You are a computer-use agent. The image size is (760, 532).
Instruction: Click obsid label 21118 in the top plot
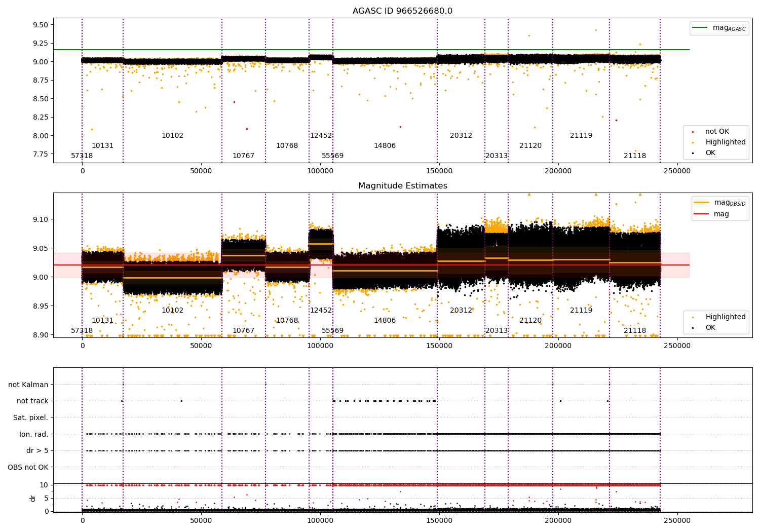tap(635, 156)
